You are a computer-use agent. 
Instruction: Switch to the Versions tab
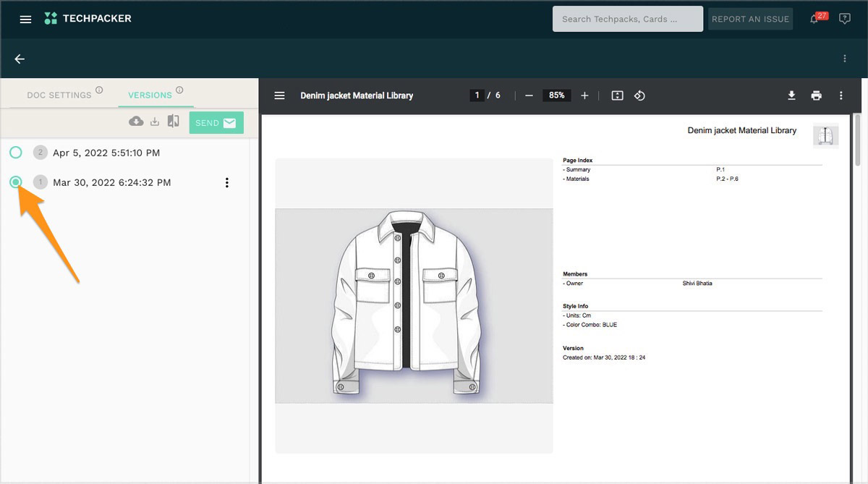(150, 95)
